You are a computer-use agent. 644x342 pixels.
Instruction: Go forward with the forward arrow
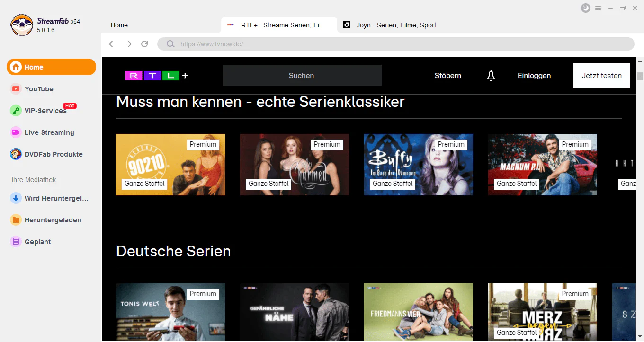[128, 44]
